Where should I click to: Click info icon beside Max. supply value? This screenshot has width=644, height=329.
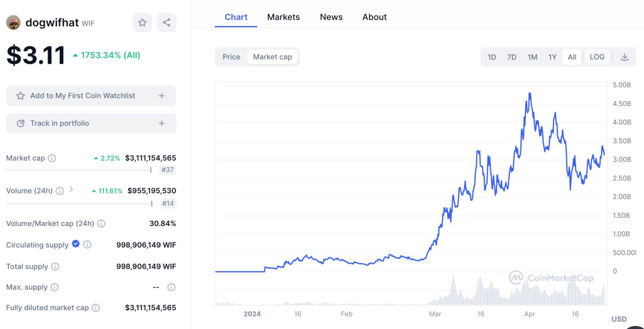click(x=171, y=287)
